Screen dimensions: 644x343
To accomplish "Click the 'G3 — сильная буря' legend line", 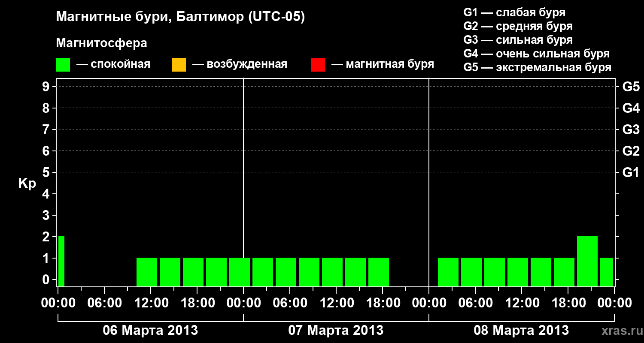I will click(x=518, y=40).
